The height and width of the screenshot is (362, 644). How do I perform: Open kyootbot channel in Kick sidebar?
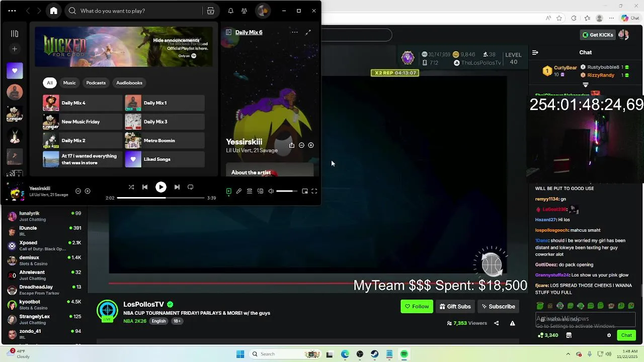tap(44, 305)
